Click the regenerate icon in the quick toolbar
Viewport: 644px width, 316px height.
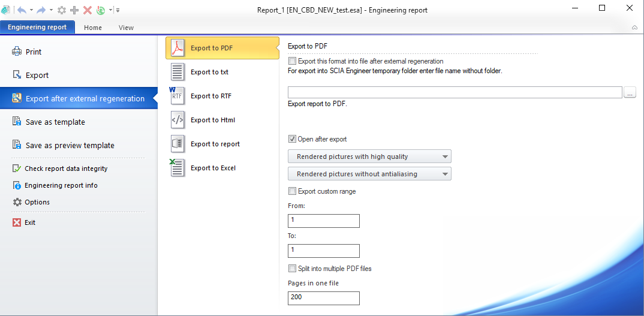coord(101,10)
